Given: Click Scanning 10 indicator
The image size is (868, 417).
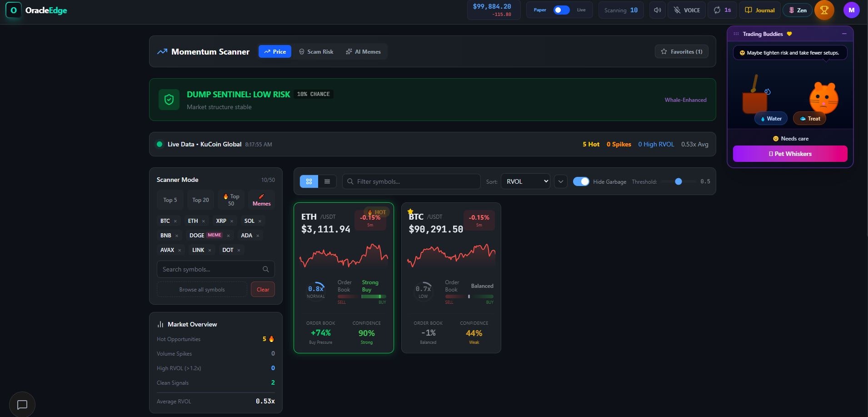Looking at the screenshot, I should [621, 10].
